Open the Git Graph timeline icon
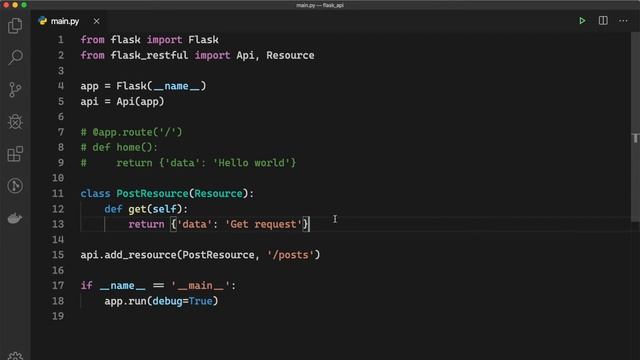 pyautogui.click(x=15, y=186)
